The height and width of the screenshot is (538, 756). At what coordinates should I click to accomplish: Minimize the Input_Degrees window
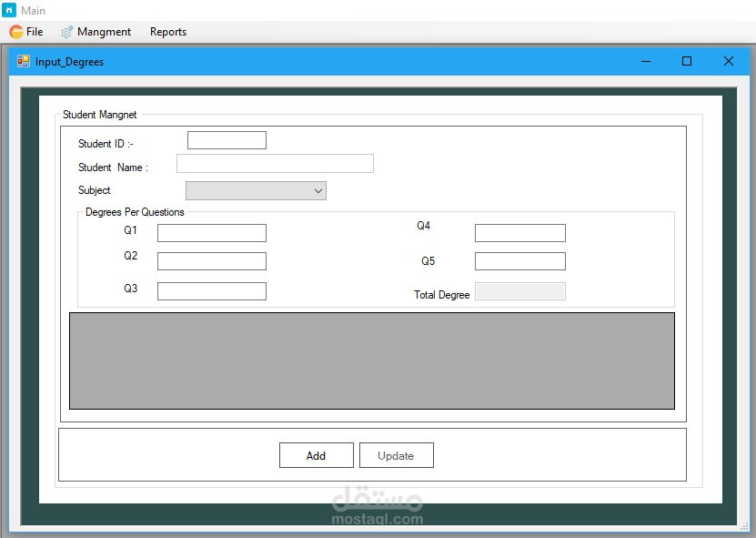click(x=646, y=61)
